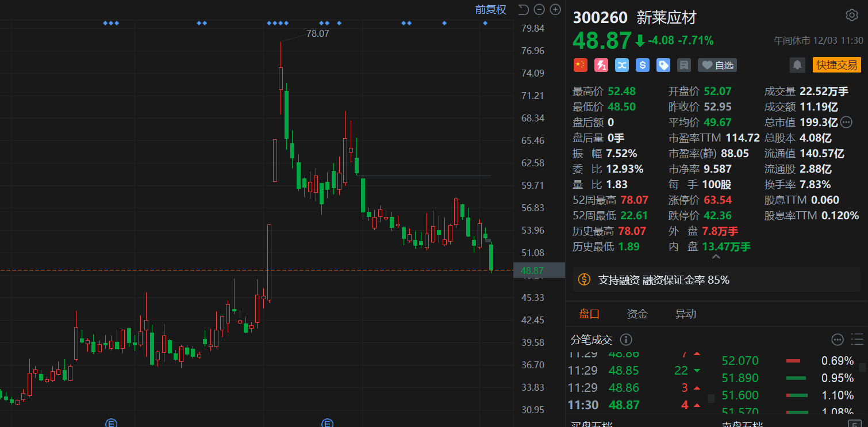Click the pink lightning Level-1 quote icon
The image size is (868, 427).
coord(601,65)
